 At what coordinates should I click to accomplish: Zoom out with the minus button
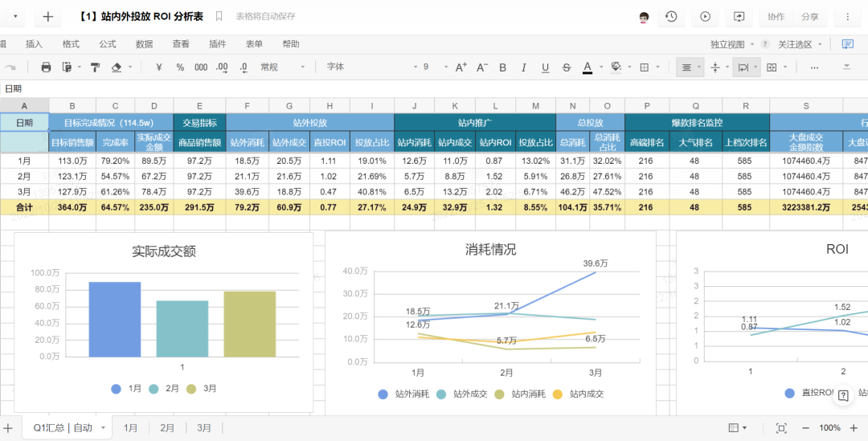click(x=806, y=427)
